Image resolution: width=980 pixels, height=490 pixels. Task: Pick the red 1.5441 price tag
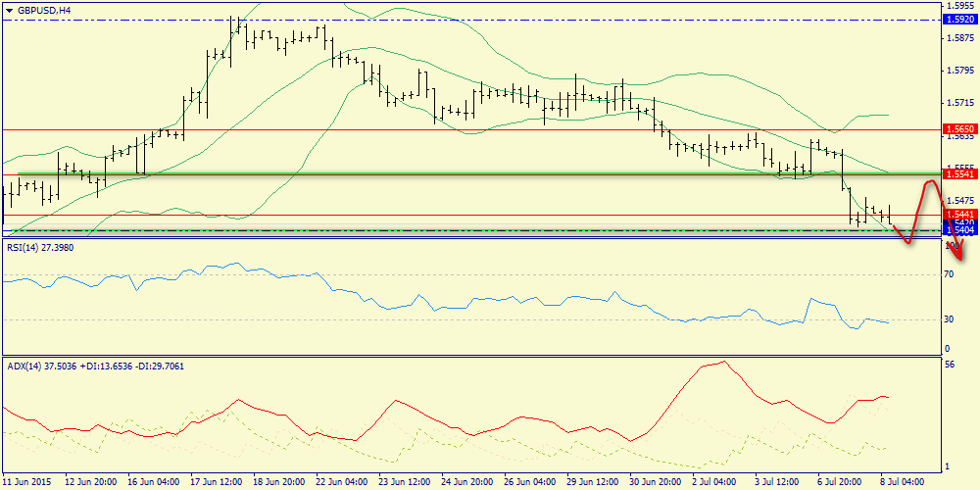(x=959, y=214)
